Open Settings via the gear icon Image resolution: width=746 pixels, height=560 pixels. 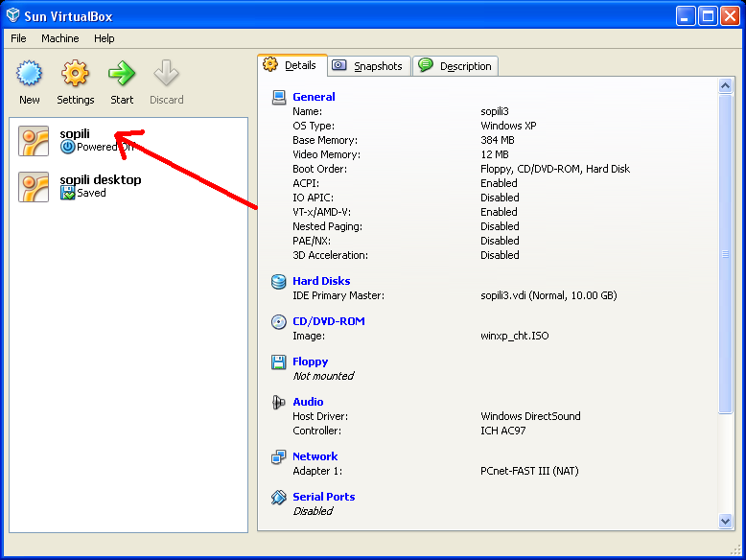pos(75,73)
